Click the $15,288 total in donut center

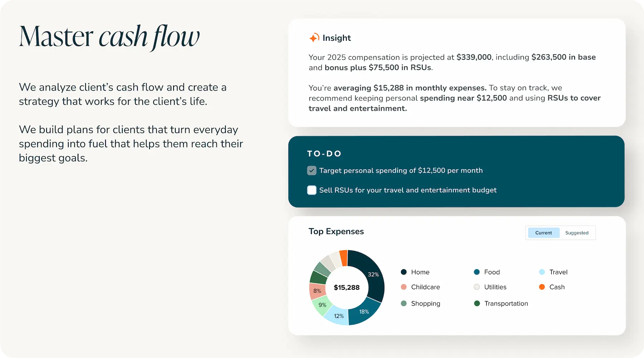(346, 288)
